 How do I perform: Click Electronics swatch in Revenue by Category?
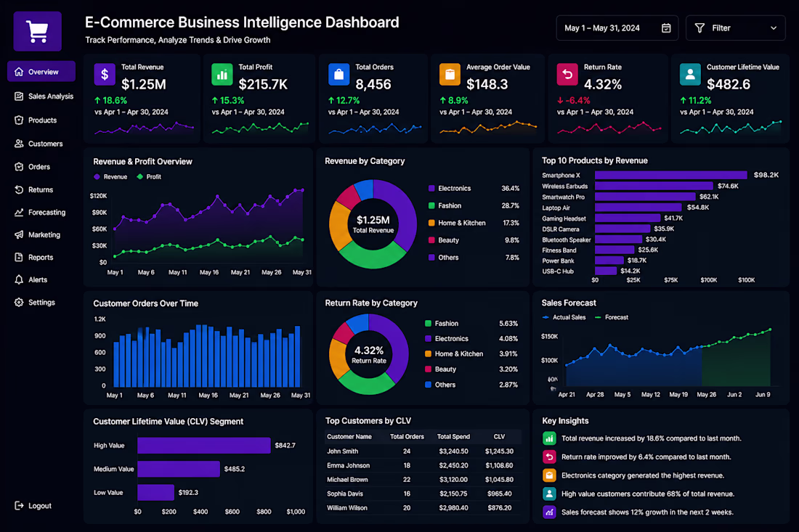pyautogui.click(x=431, y=189)
